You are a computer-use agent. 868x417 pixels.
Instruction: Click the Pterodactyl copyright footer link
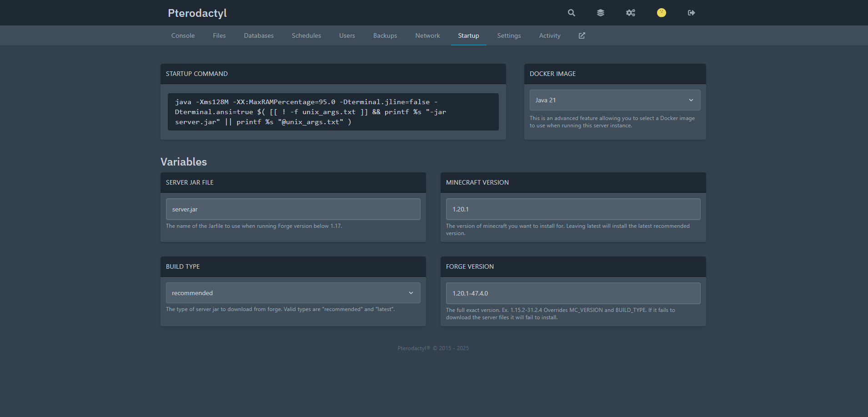pyautogui.click(x=414, y=348)
